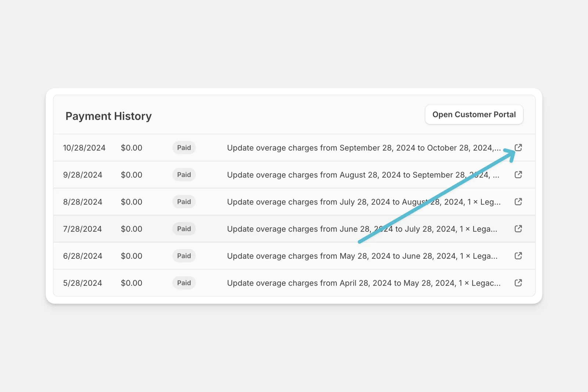Select the 10/28/2024 date cell
The height and width of the screenshot is (392, 588).
(84, 148)
